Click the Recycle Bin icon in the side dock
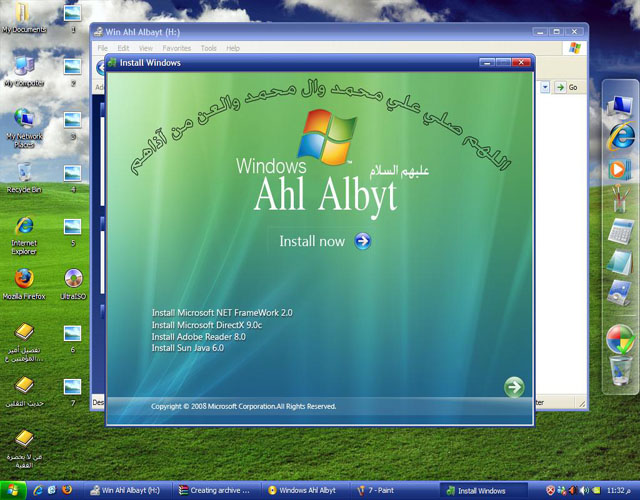 click(620, 370)
